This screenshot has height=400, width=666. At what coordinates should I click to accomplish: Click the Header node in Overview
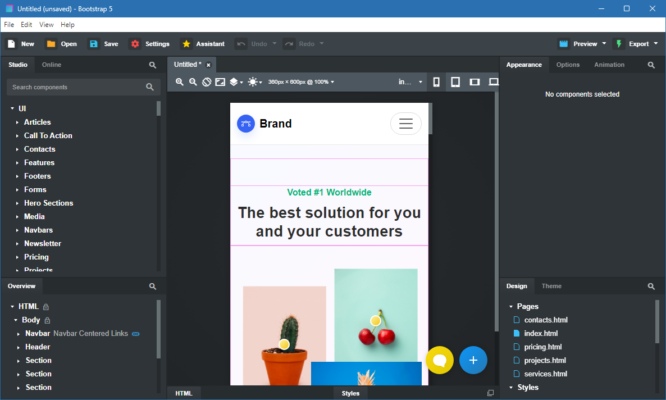tap(37, 347)
